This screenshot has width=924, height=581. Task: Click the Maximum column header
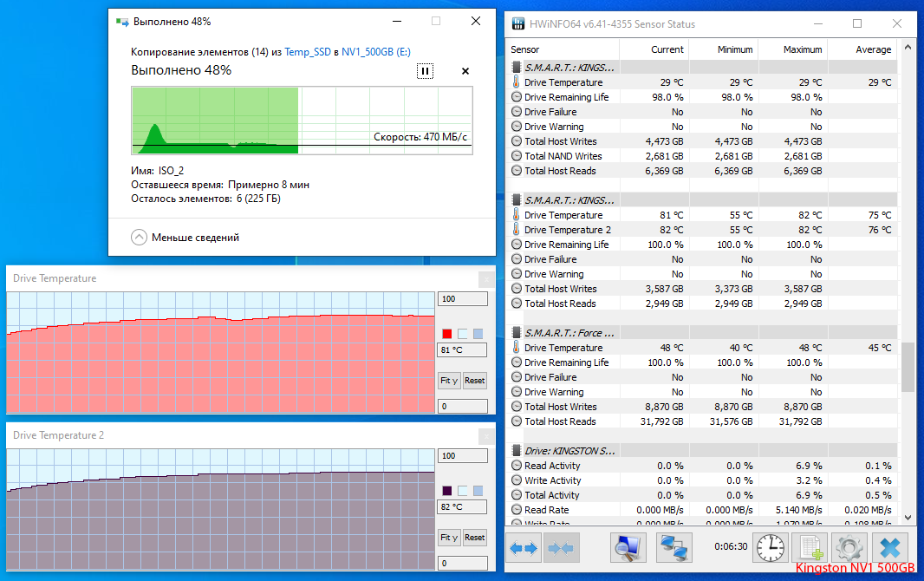click(x=792, y=49)
